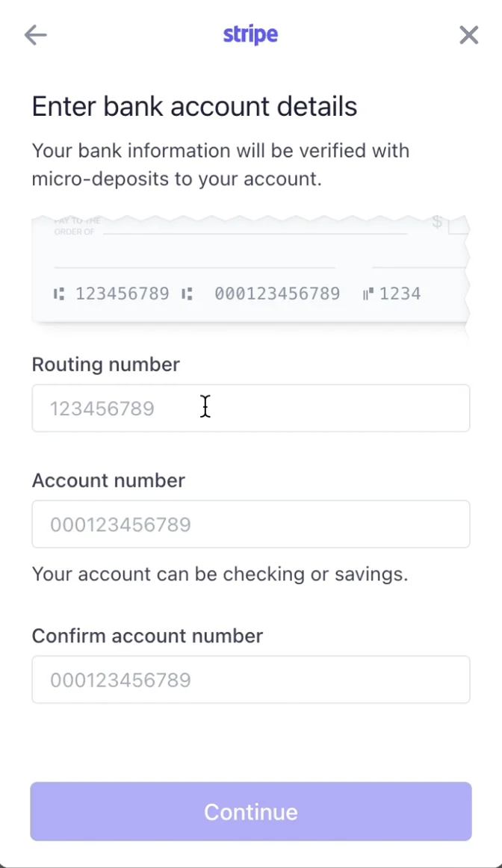Click the MICR symbol before sample routing number
This screenshot has height=868, width=502.
(x=58, y=294)
